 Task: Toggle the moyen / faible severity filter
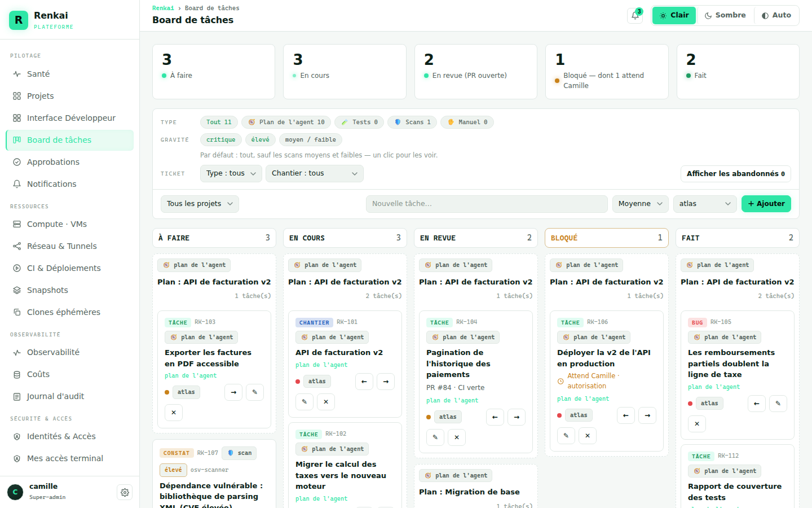[x=311, y=140]
